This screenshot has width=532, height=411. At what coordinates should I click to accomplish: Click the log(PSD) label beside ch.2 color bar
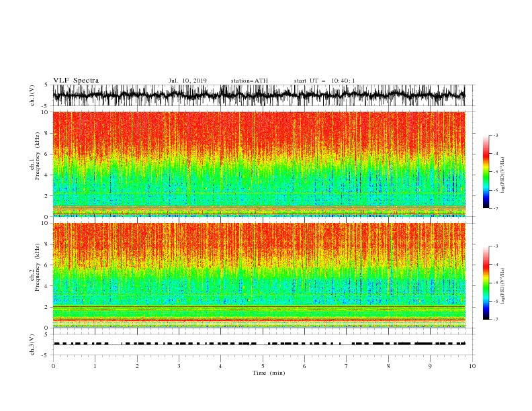503,286
